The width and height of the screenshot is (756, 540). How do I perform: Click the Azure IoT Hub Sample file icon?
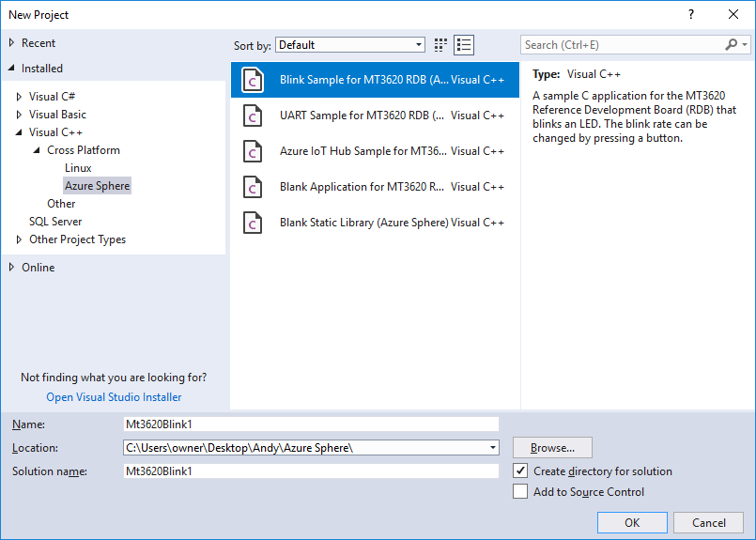(253, 151)
